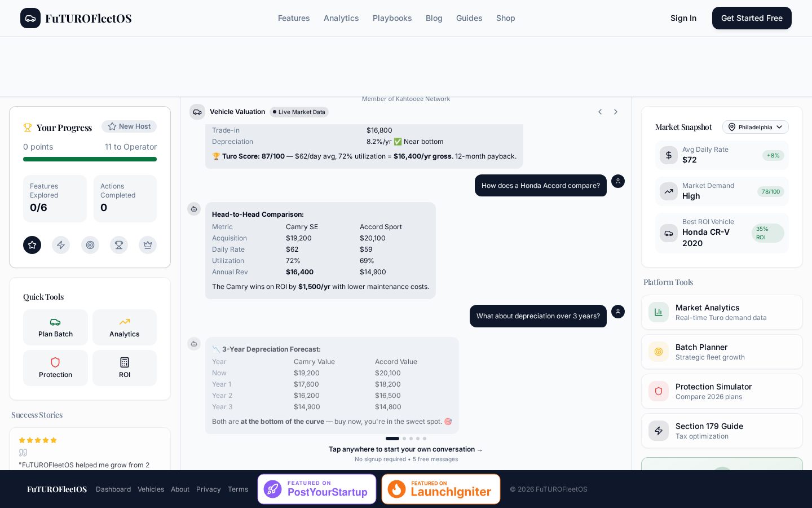The width and height of the screenshot is (812, 508).
Task: Open the Analytics nav item
Action: (x=341, y=18)
